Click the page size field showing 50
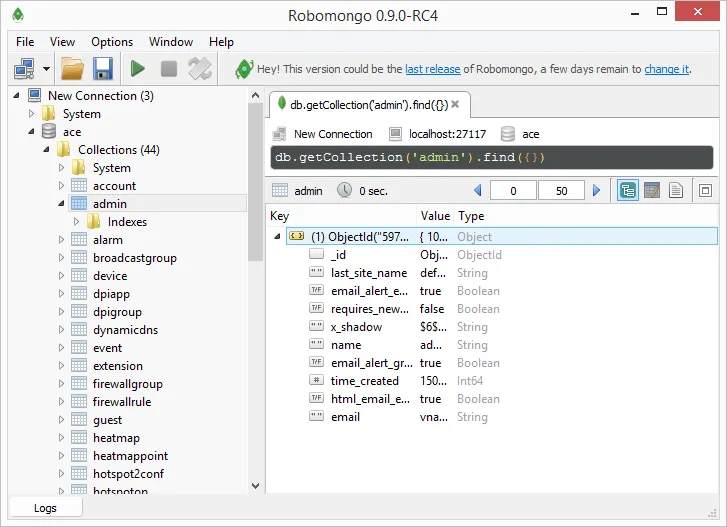 click(x=561, y=190)
